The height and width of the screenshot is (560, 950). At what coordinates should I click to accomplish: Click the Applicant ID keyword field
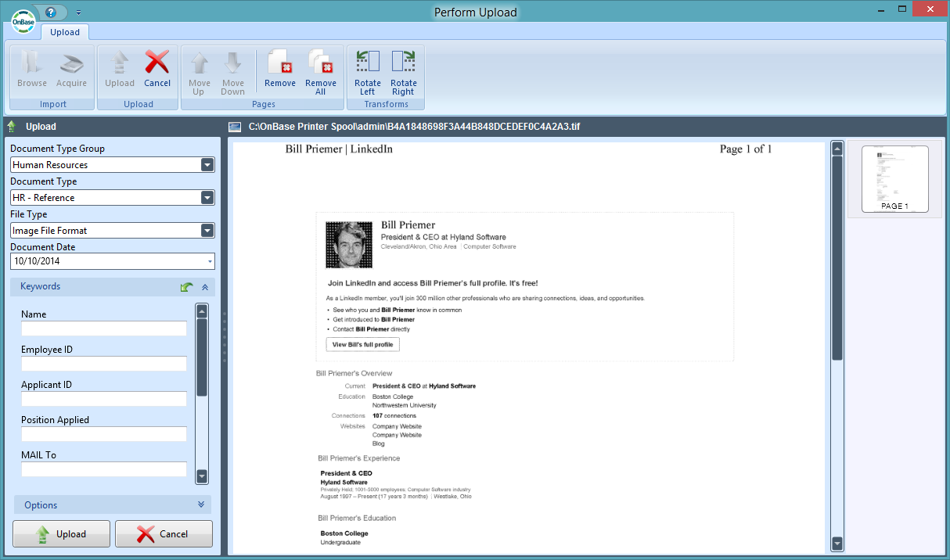pyautogui.click(x=104, y=399)
